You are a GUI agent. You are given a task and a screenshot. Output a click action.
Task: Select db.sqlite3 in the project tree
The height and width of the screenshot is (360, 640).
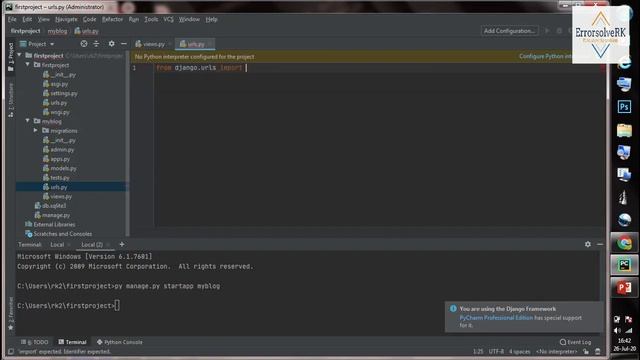coord(53,206)
